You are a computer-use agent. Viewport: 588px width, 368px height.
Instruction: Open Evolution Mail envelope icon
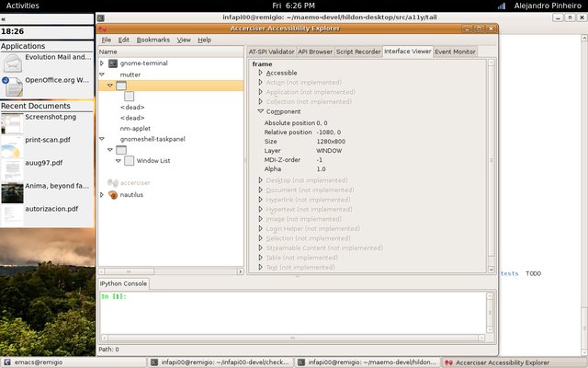13,63
